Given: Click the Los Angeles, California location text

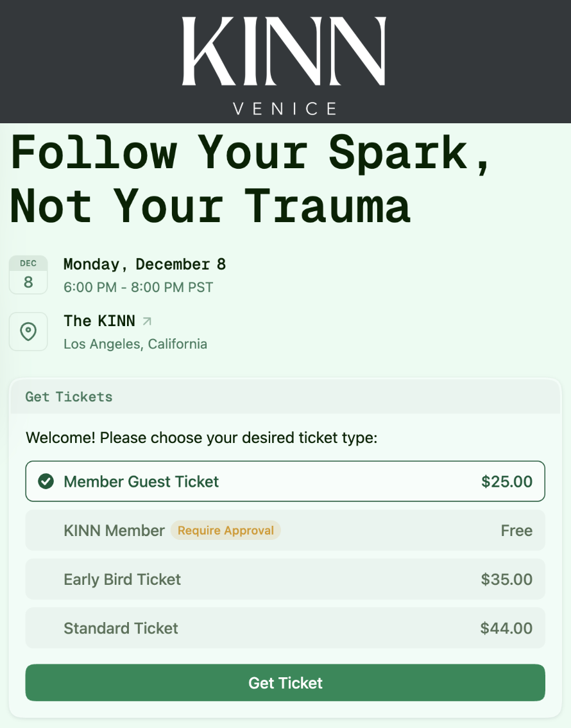Looking at the screenshot, I should click(x=135, y=344).
